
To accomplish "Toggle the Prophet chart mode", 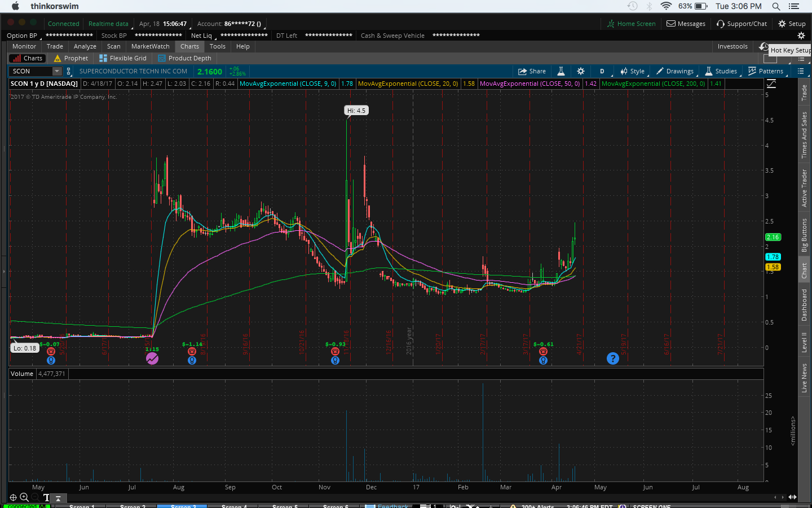I will (x=71, y=58).
